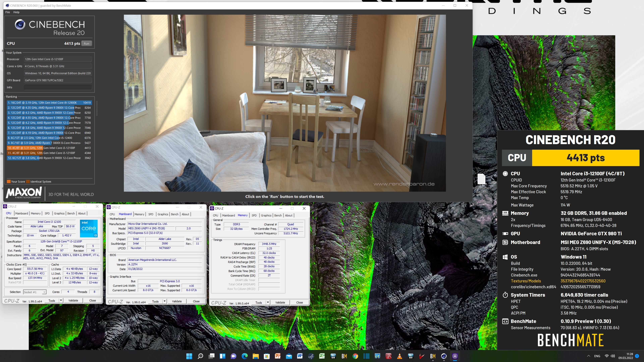Viewport: 644px width, 362px height.
Task: Click the Cinebench rendered room image
Action: pyautogui.click(x=285, y=103)
